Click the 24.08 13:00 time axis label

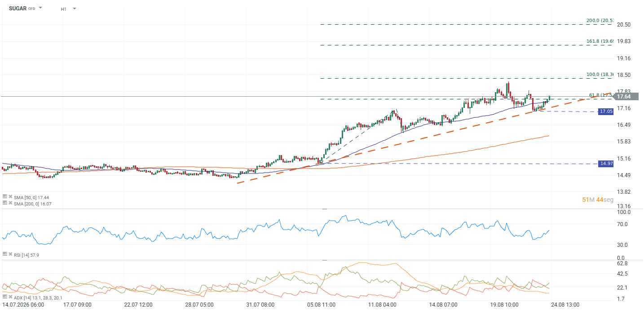(565, 305)
